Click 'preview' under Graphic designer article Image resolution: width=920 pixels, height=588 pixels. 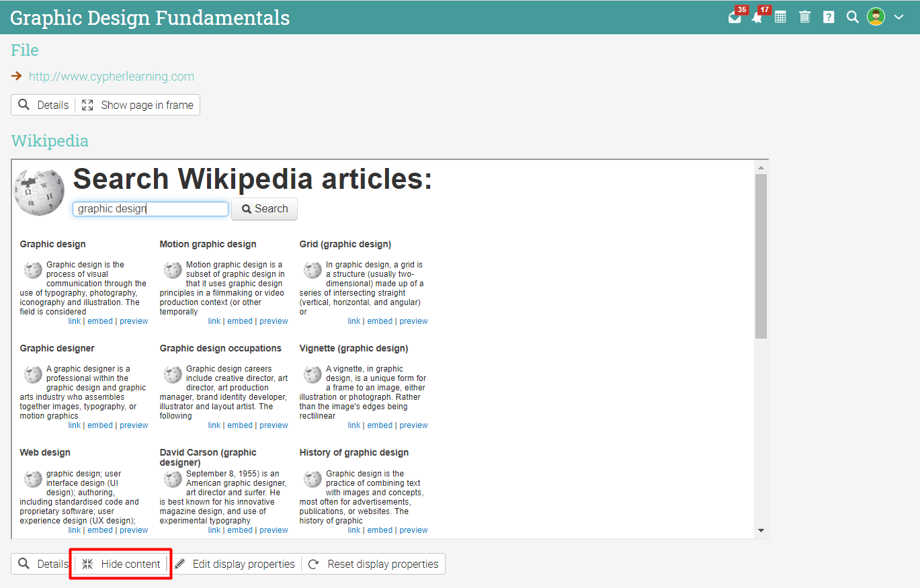click(x=134, y=425)
